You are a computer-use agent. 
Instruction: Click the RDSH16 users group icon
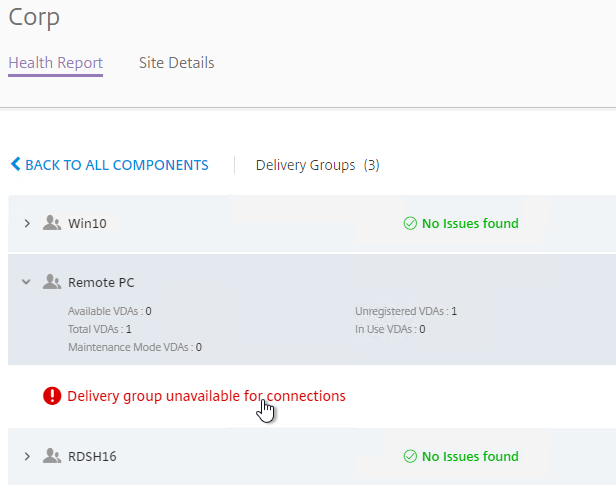[x=52, y=456]
